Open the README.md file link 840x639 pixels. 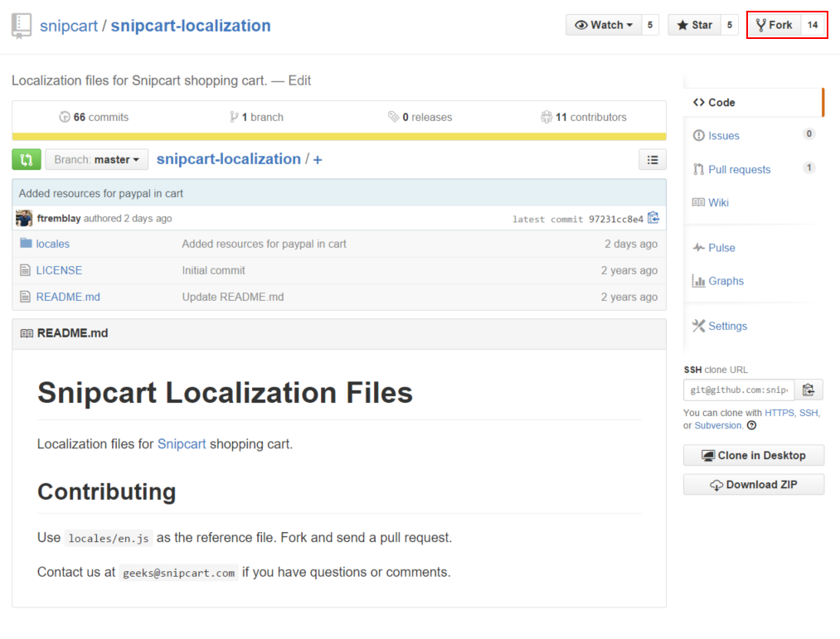pos(68,297)
